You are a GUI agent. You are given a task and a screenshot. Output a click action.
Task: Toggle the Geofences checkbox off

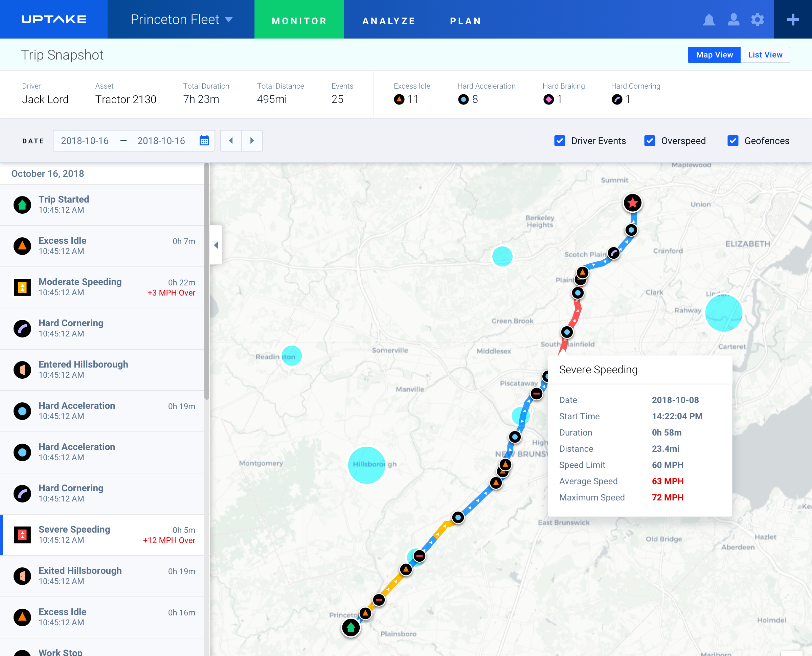(x=733, y=141)
